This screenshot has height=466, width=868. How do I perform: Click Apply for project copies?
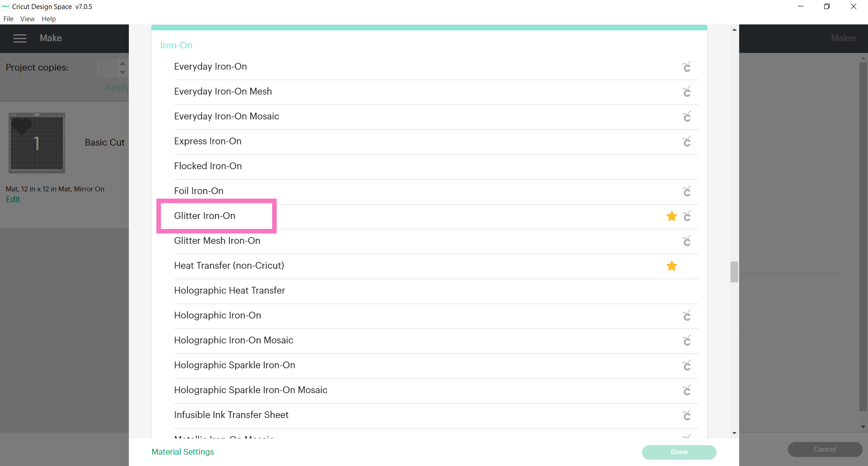point(117,87)
